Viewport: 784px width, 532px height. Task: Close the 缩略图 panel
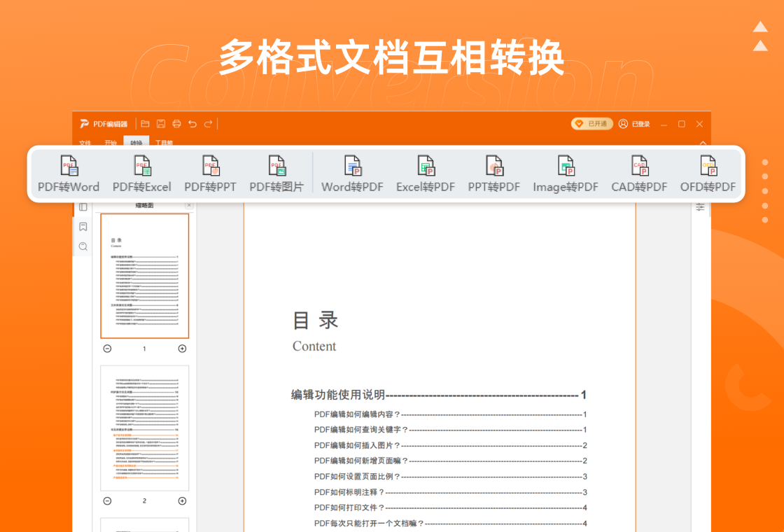pos(189,205)
